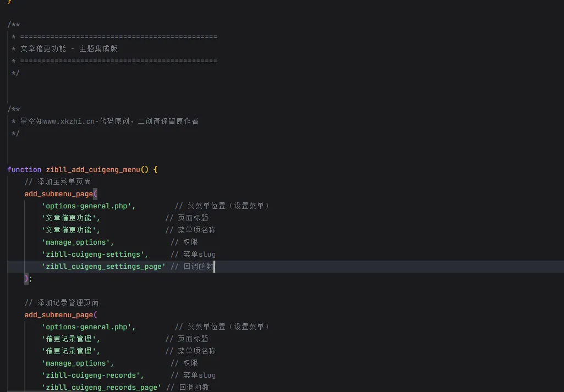The height and width of the screenshot is (392, 564).
Task: Click the second add_submenu_page call under 添加记录管理页面
Action: 59,314
